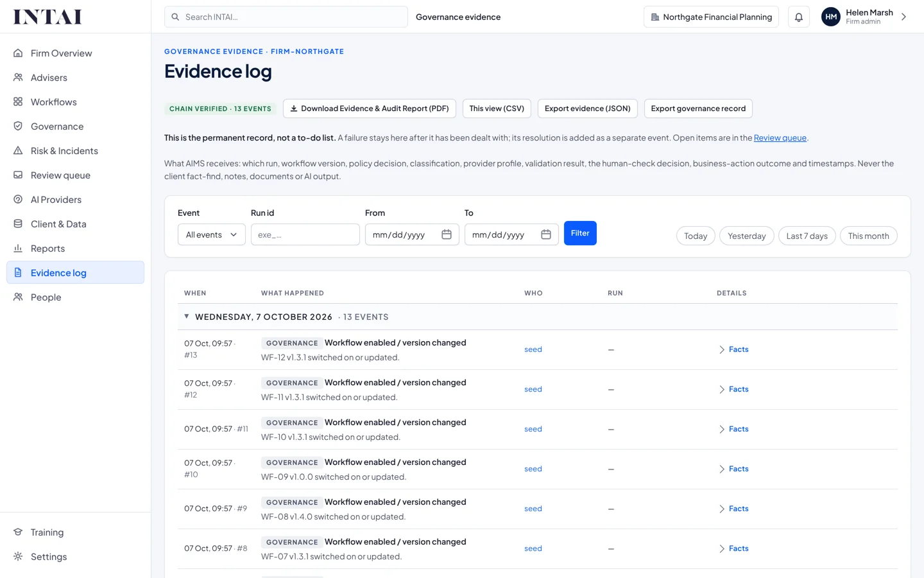Click the Advisers people icon

(x=18, y=78)
